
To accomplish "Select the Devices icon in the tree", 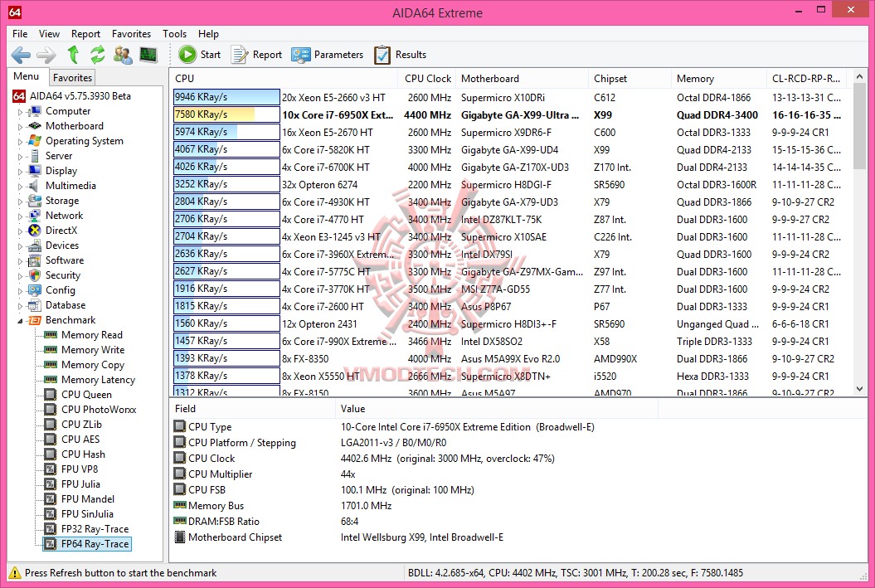I will point(35,245).
